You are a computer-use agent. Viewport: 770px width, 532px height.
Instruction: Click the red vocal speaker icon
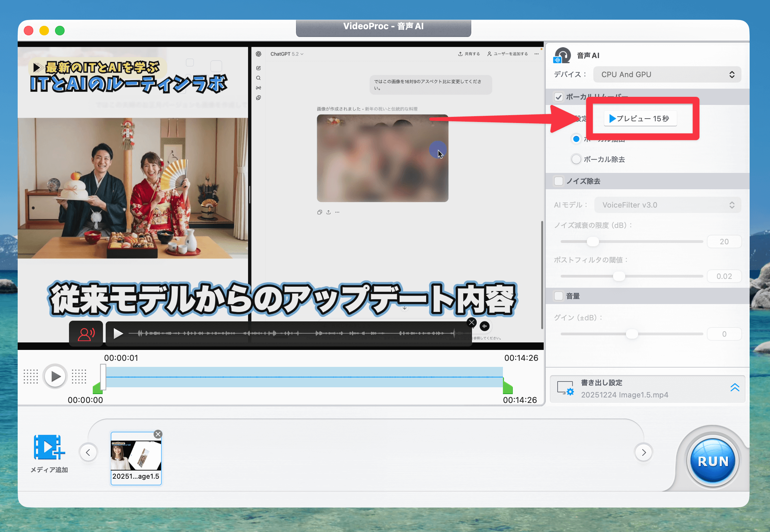click(86, 334)
